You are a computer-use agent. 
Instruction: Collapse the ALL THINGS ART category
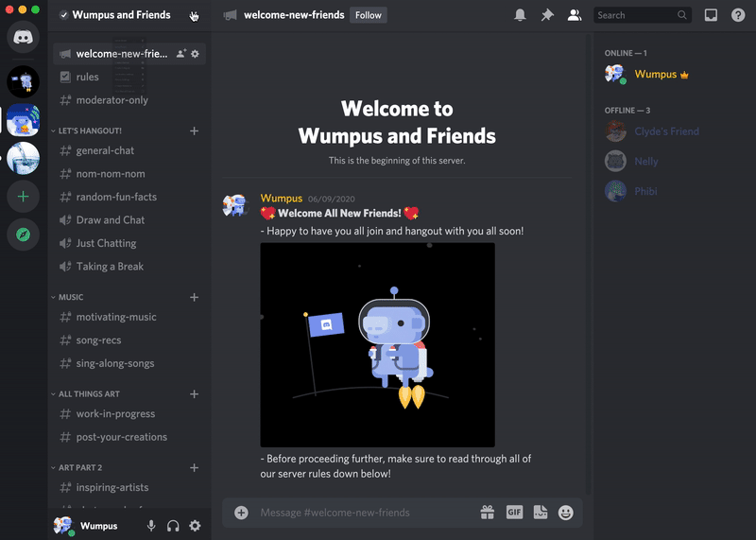click(x=85, y=394)
